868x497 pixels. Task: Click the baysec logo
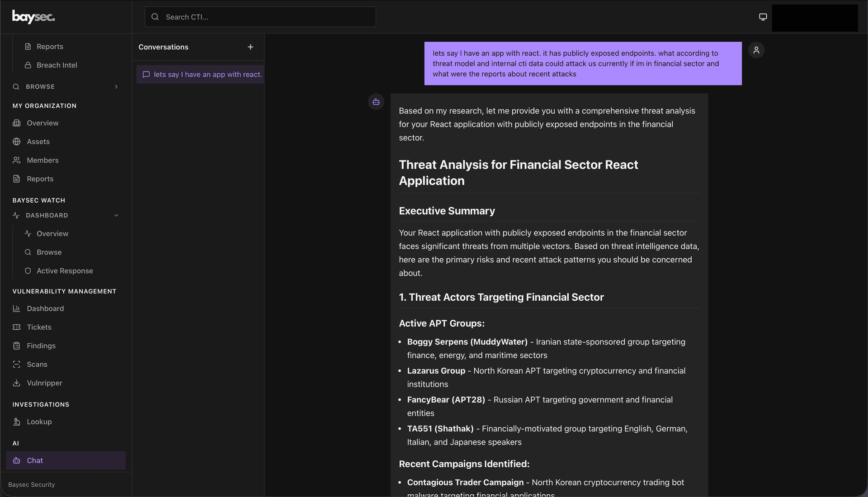[33, 17]
